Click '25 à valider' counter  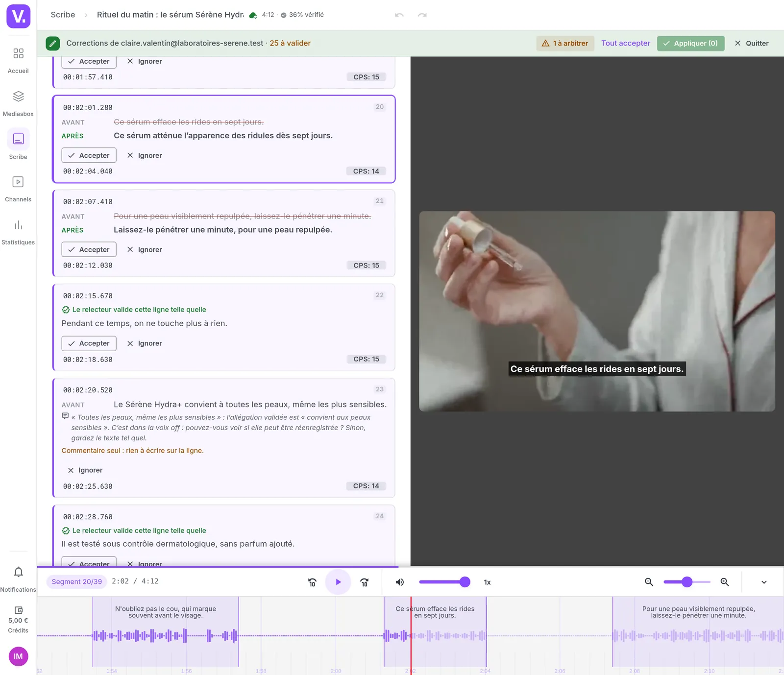[x=290, y=43]
